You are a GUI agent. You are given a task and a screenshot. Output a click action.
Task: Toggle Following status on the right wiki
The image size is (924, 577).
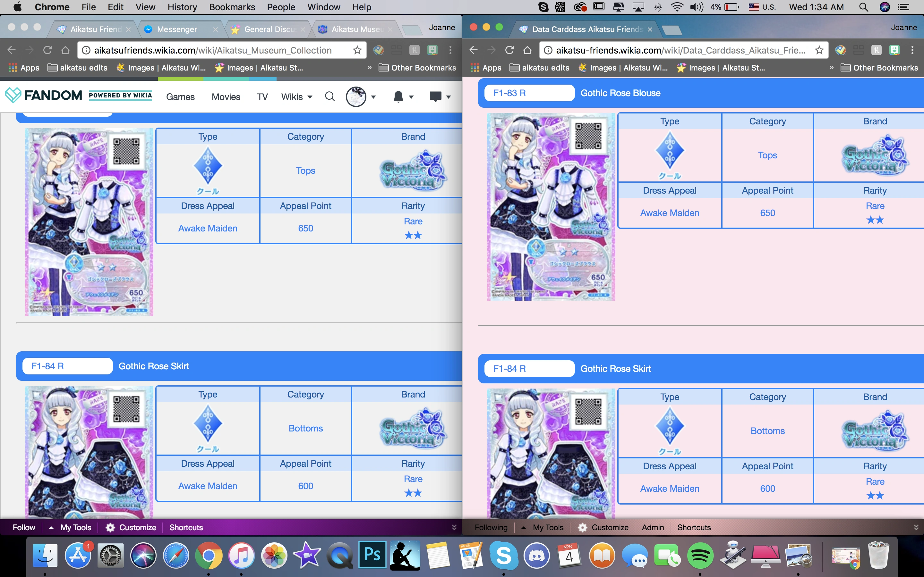(x=491, y=527)
